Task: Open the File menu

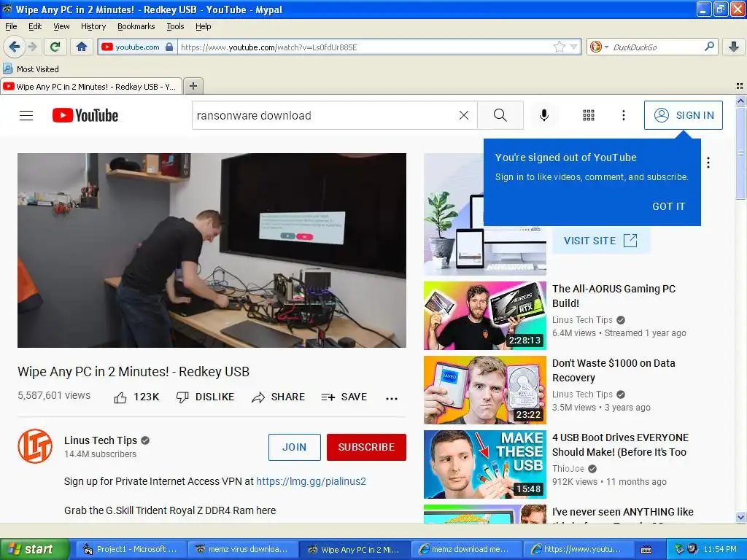Action: [x=11, y=26]
